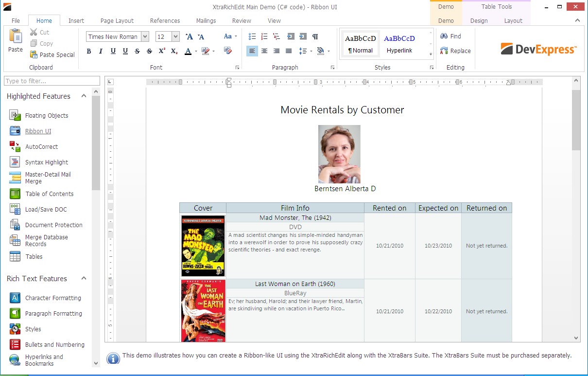Open font color dropdown arrow
Viewport: 588px width, 376px height.
click(196, 51)
